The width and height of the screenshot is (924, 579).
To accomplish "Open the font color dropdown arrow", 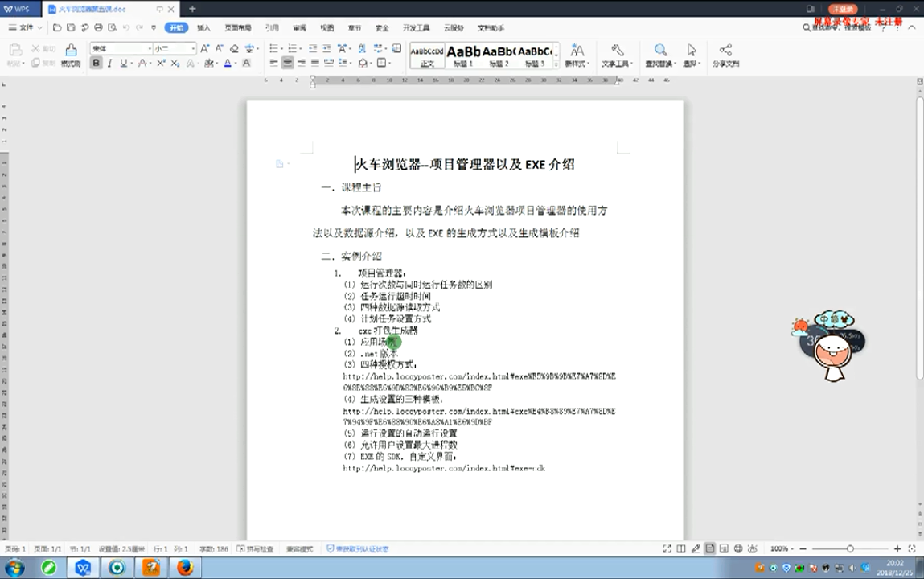I will [236, 63].
